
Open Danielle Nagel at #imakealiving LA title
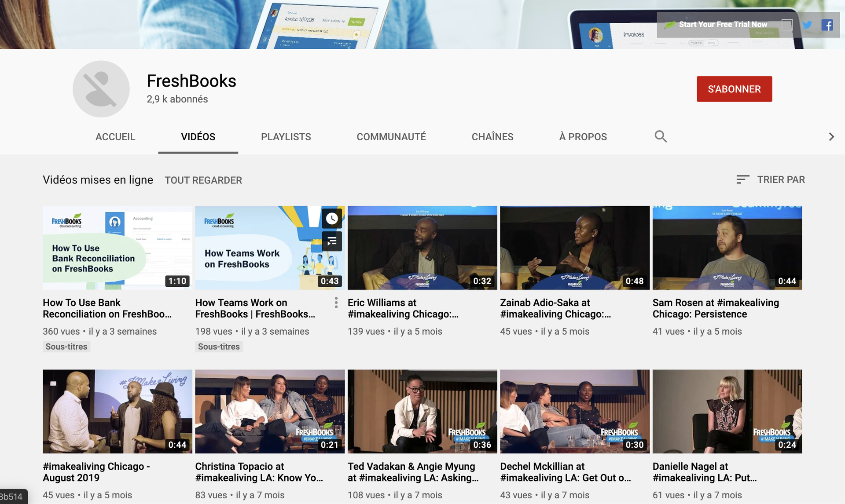(705, 472)
